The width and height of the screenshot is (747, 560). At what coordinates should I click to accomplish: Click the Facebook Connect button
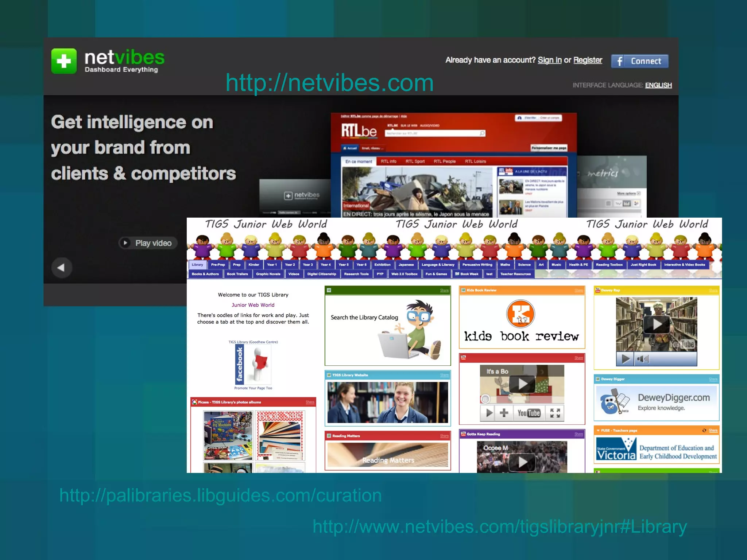(639, 61)
